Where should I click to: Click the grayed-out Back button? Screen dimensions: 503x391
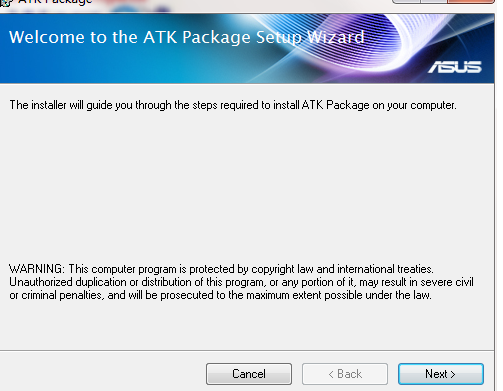click(345, 374)
